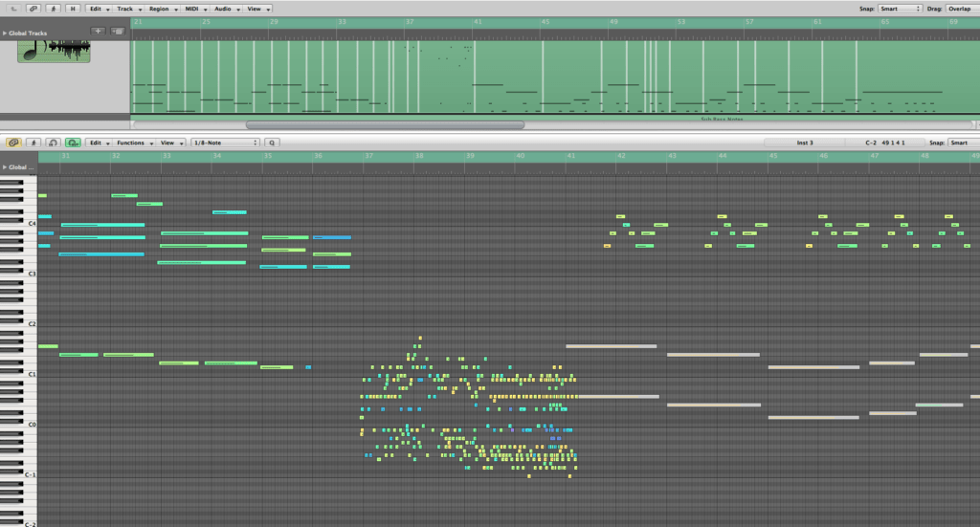The width and height of the screenshot is (980, 527).
Task: Open the Arrange Snap dropdown set to Smart
Action: (900, 9)
